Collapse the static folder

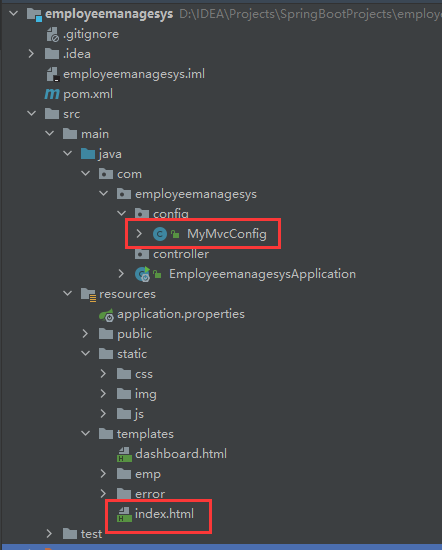click(x=86, y=354)
